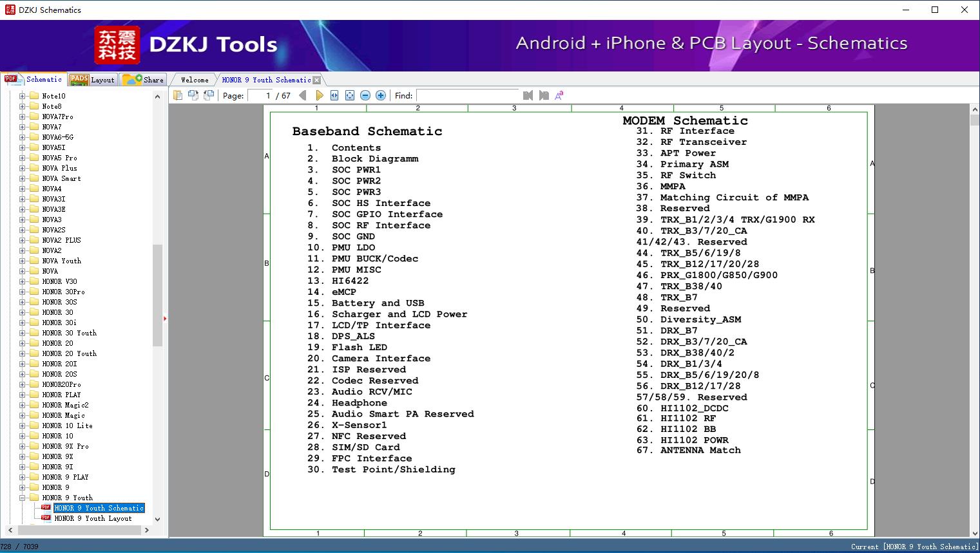Expand the Note8 folder node
Screen dimensions: 980x553
point(23,106)
